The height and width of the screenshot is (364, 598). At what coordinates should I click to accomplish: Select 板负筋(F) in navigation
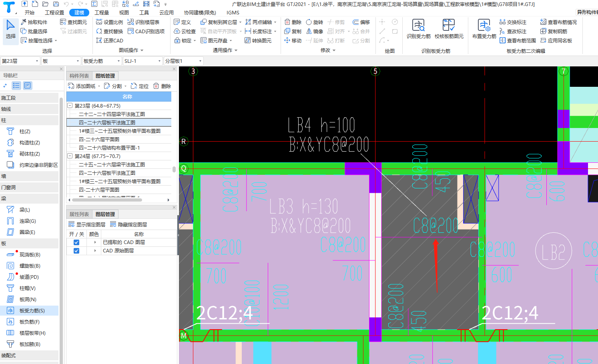click(x=30, y=322)
